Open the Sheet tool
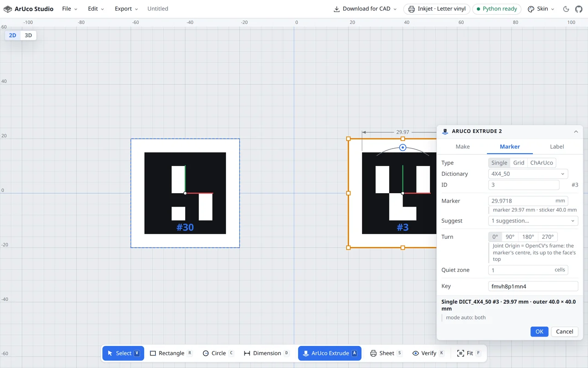 pyautogui.click(x=386, y=353)
